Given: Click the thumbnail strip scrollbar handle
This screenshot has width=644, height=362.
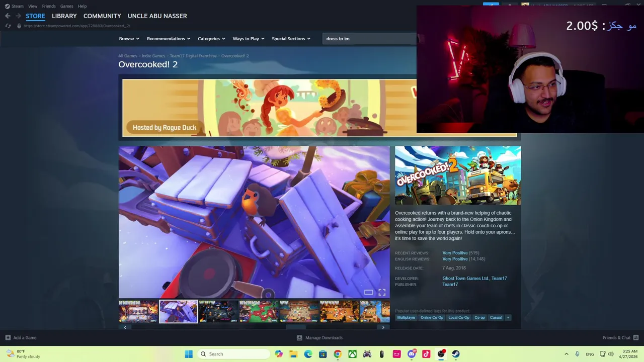Looking at the screenshot, I should point(296,327).
